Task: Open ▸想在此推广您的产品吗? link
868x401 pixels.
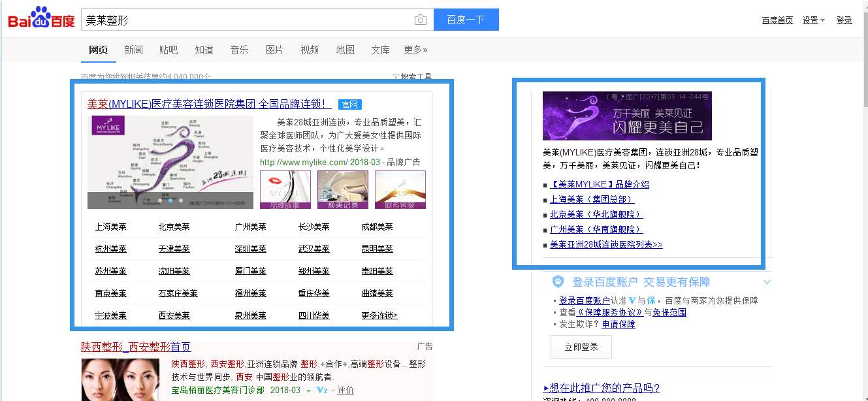Action: point(602,388)
